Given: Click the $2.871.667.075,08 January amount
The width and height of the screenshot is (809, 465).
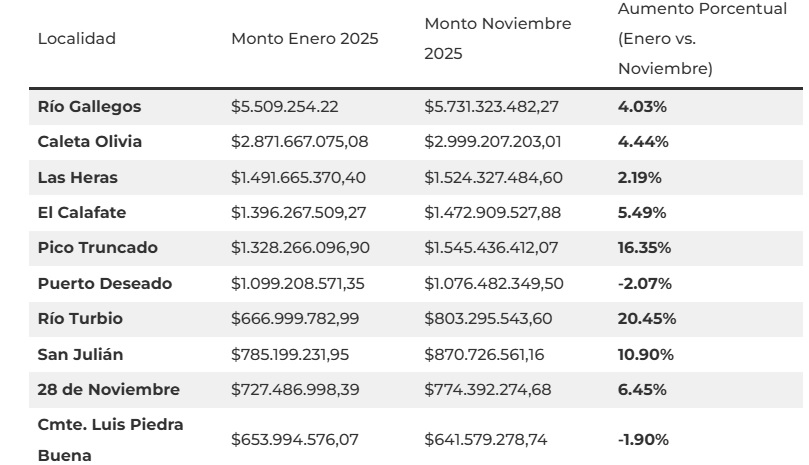Looking at the screenshot, I should [299, 142].
